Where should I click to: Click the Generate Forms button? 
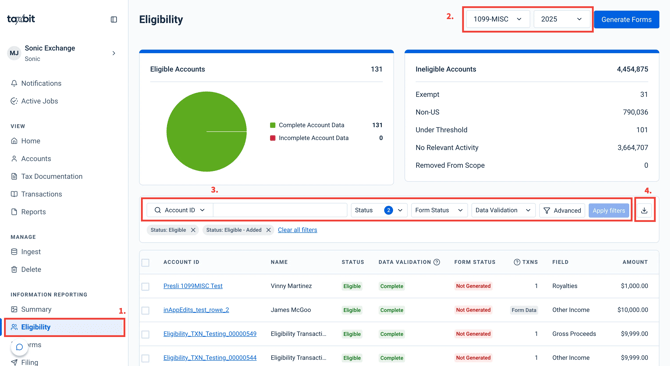coord(626,19)
